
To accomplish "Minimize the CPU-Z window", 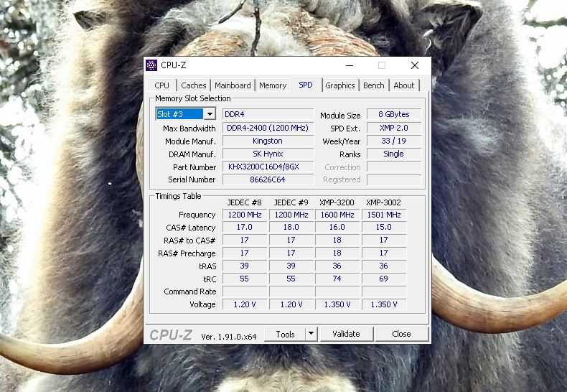I will 350,65.
